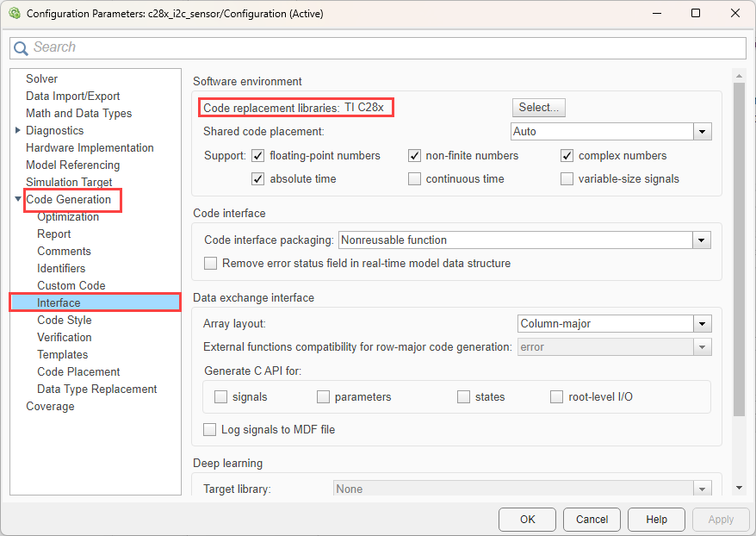This screenshot has width=756, height=536.
Task: Open Model Referencing pane
Action: coord(73,165)
